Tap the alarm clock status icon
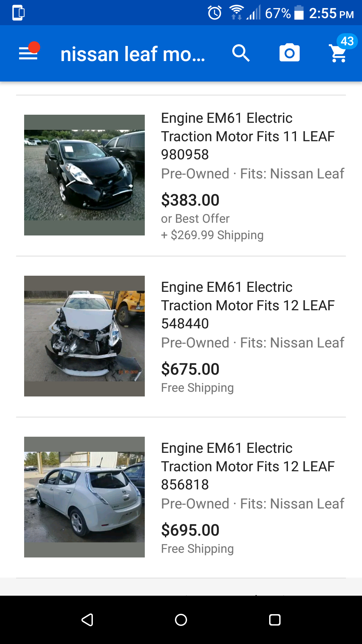 (215, 13)
